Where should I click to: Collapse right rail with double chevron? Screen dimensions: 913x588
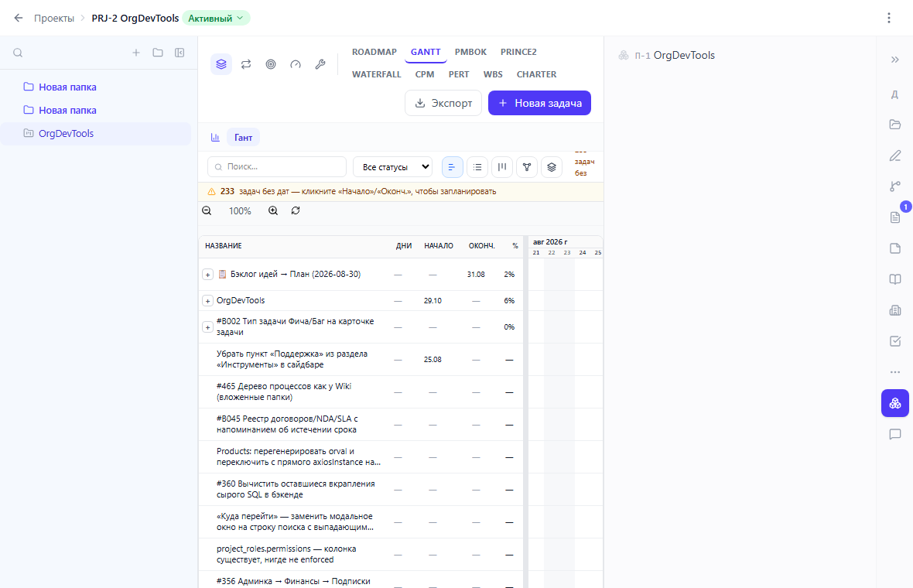[895, 60]
